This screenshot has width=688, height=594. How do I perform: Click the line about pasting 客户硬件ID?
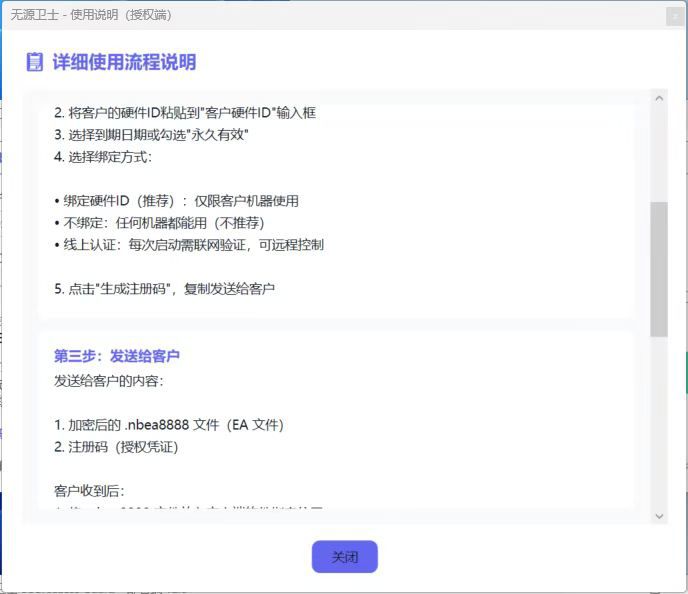pos(185,113)
